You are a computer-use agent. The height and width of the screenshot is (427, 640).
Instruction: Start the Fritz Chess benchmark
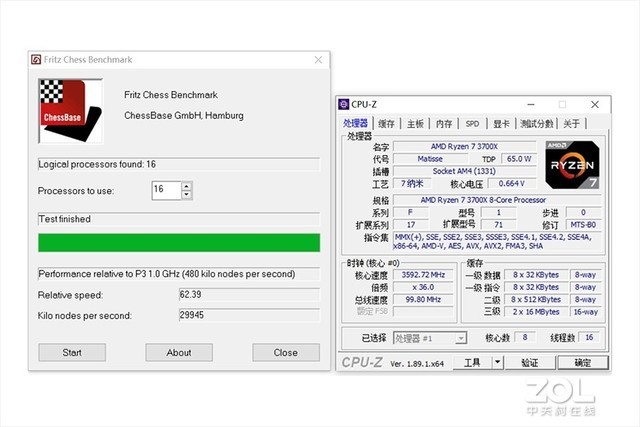pos(72,353)
